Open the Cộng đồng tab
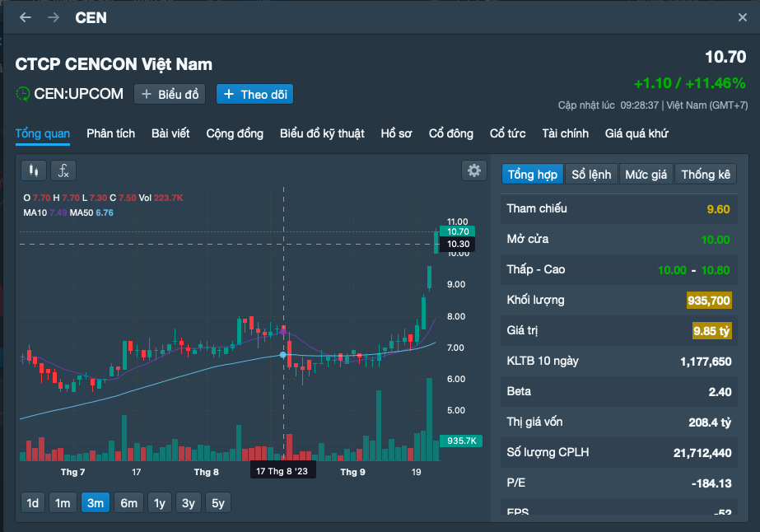The image size is (760, 532). [x=235, y=133]
